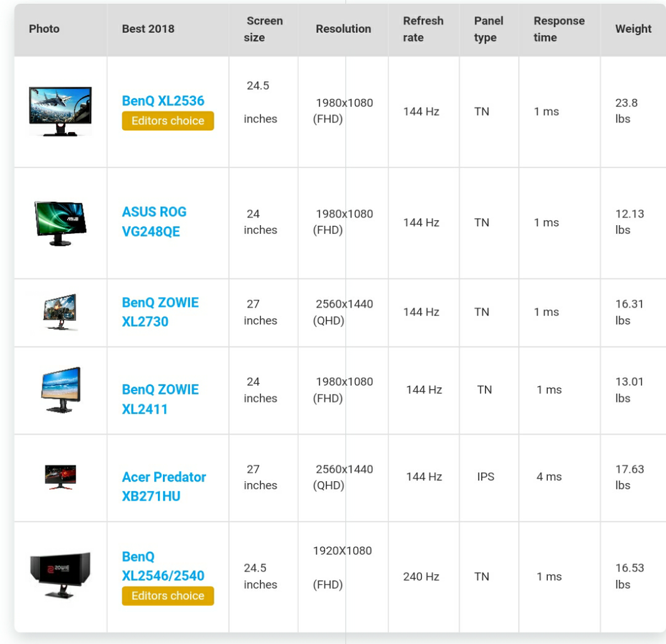The image size is (666, 644).
Task: Click 24 inches in the ASUS ROG row
Action: 260,222
